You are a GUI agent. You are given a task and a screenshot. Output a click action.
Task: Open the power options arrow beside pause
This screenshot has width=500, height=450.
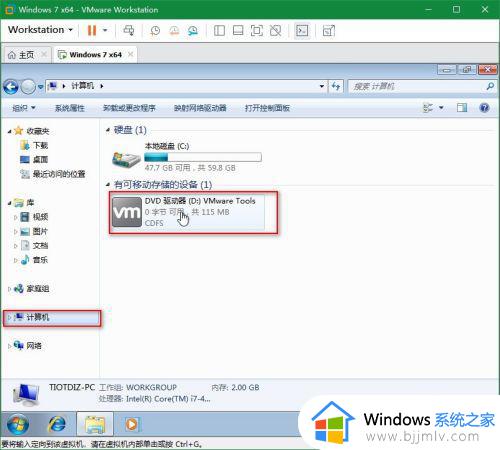pos(105,30)
